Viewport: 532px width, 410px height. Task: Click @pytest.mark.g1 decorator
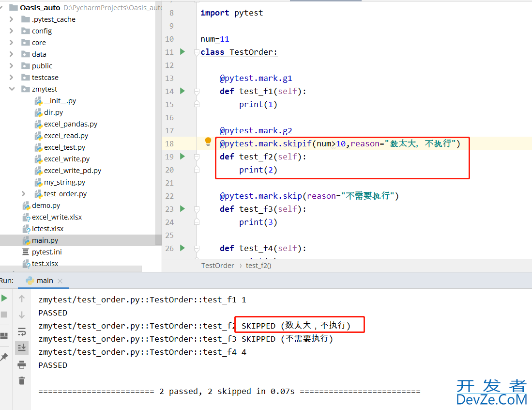pos(256,78)
